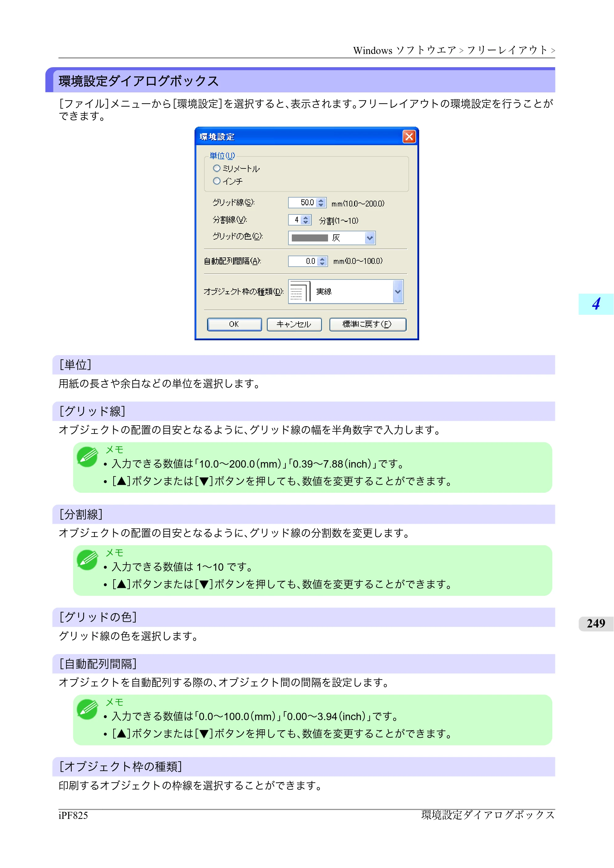Click the memo pencil icon under 自動配列間隔
This screenshot has height=868, width=614.
(87, 709)
